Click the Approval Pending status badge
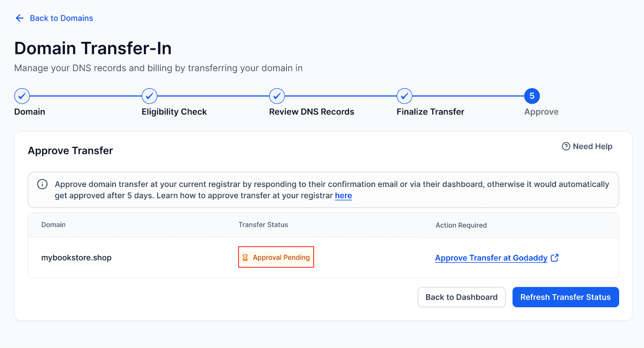This screenshot has width=644, height=348. pyautogui.click(x=276, y=257)
